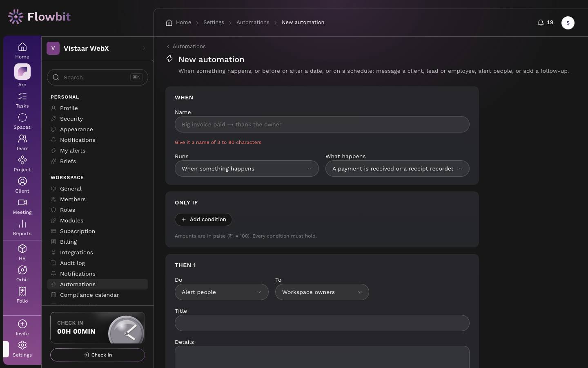
Task: Click the settings Search box
Action: pyautogui.click(x=98, y=77)
